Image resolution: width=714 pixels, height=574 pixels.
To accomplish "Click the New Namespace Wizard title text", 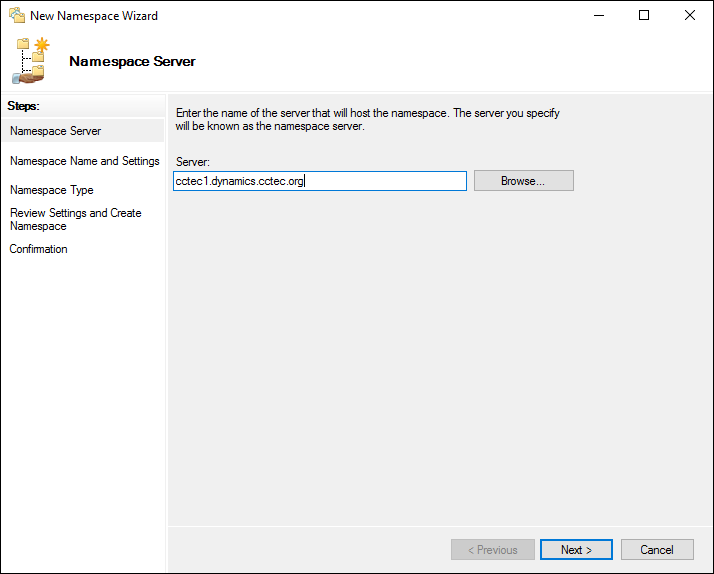I will pos(94,15).
